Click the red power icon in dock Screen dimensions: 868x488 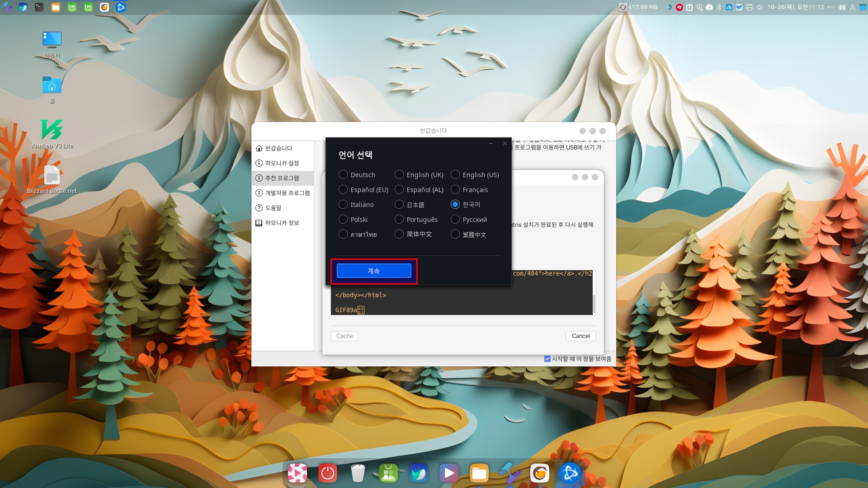pos(328,473)
